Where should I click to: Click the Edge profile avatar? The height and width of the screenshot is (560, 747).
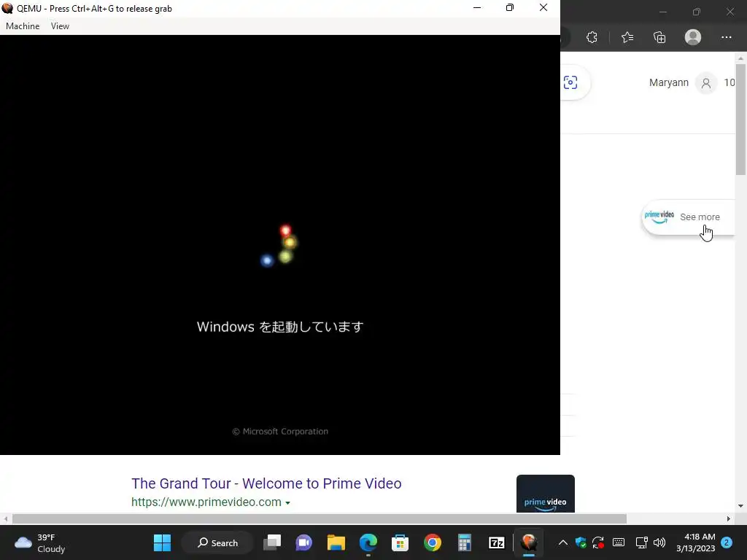(693, 37)
